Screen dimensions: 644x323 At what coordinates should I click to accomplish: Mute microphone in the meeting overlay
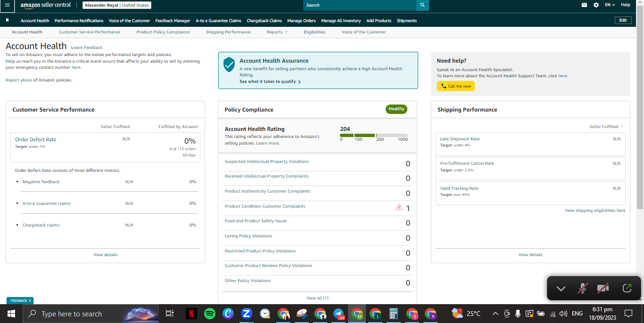(x=583, y=289)
